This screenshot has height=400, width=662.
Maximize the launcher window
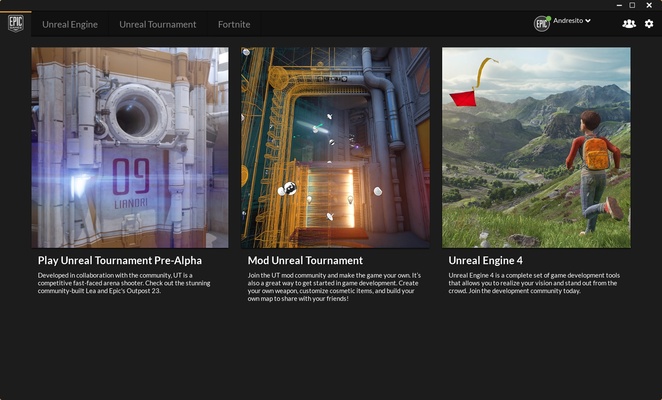point(632,5)
